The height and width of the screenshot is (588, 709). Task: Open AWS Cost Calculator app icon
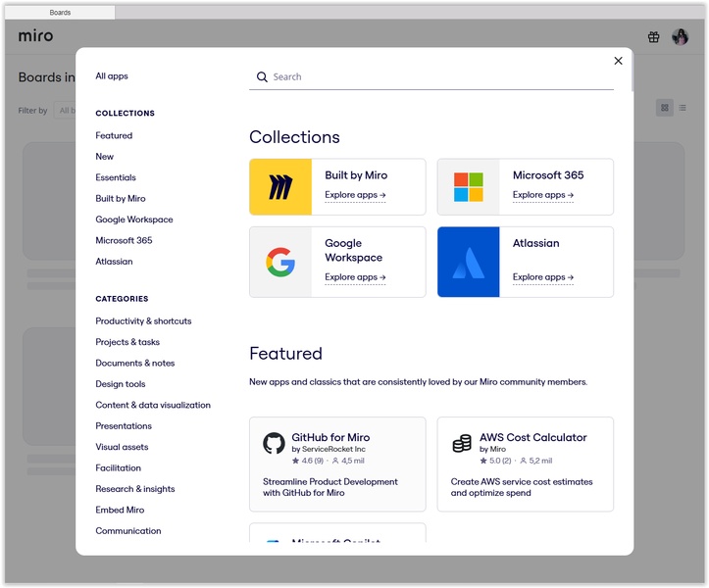pos(462,444)
